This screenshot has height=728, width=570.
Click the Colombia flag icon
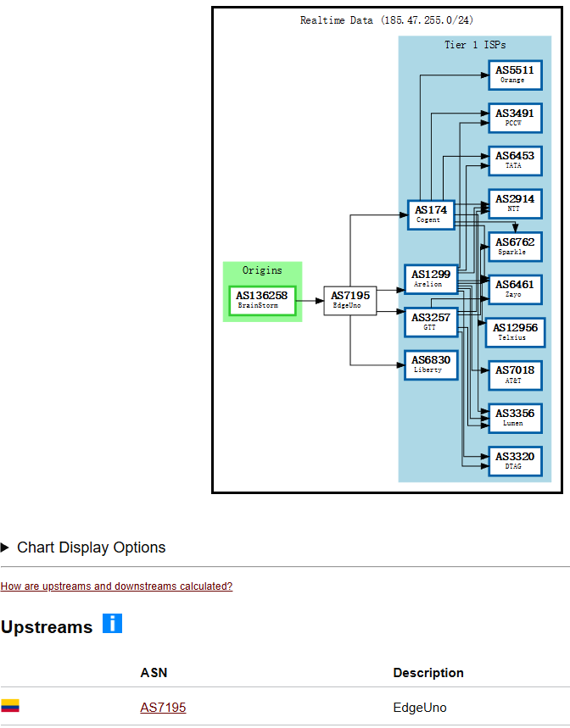point(10,706)
